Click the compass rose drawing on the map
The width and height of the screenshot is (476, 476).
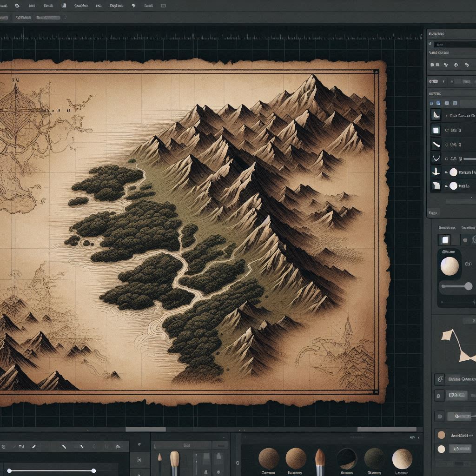tap(17, 115)
